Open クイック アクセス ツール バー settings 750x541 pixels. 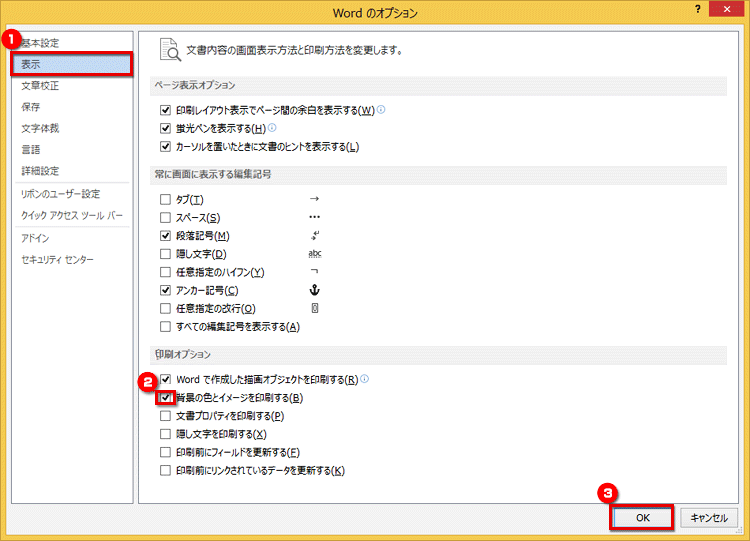click(x=72, y=215)
